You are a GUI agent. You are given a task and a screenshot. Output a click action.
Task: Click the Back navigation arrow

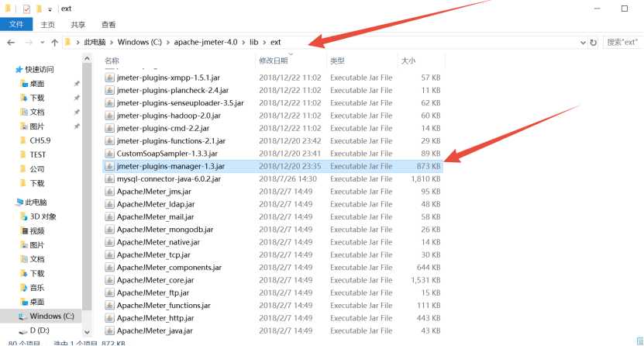tap(11, 43)
